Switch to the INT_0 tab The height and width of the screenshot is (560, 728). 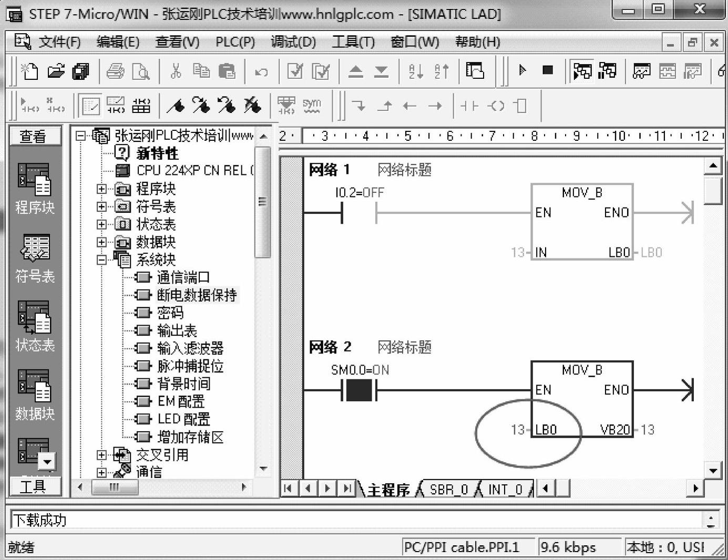505,490
